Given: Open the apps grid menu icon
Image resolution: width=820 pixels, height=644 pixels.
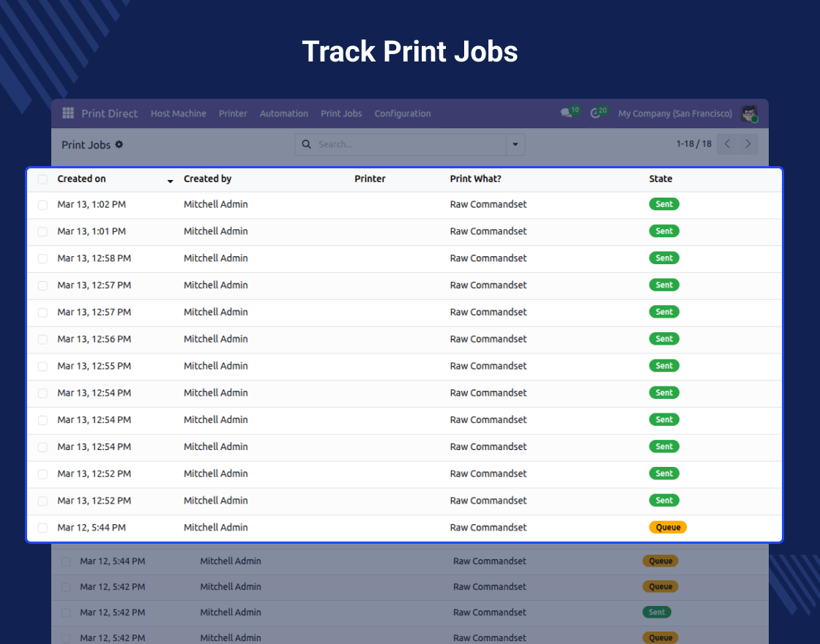Looking at the screenshot, I should pyautogui.click(x=68, y=113).
